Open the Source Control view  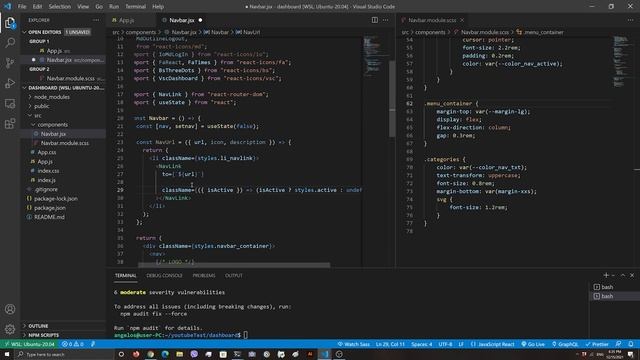[x=10, y=63]
